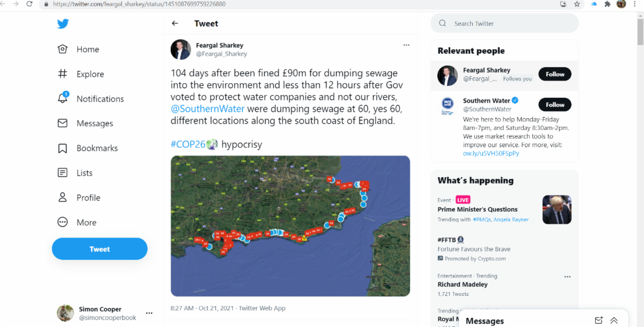Open the @SouthernWater mention link
644x327 pixels.
tap(208, 109)
